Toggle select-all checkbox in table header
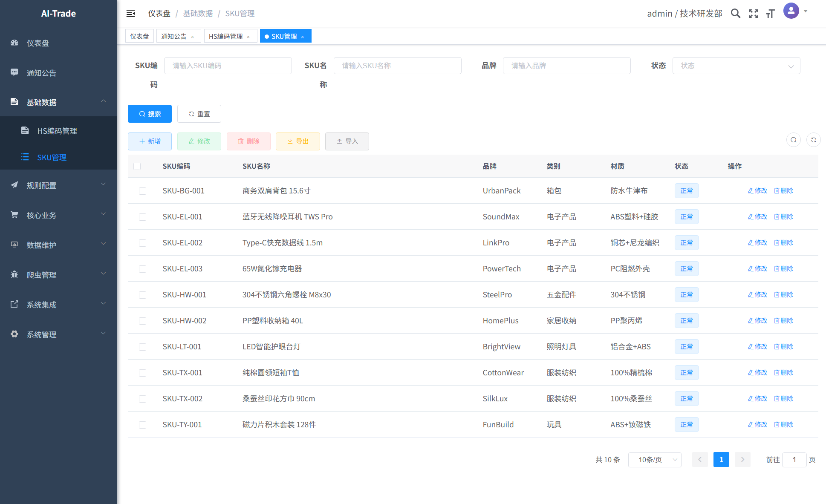 [137, 166]
